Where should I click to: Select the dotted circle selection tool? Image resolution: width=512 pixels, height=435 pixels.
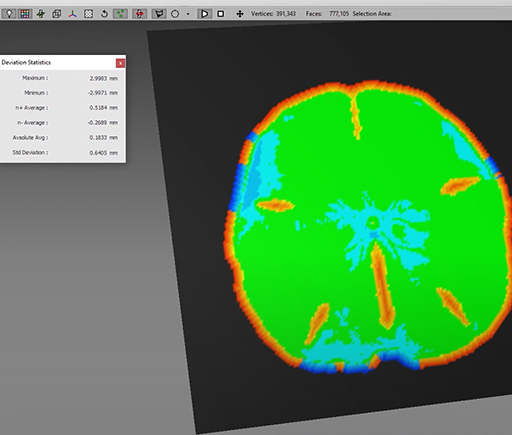click(175, 14)
